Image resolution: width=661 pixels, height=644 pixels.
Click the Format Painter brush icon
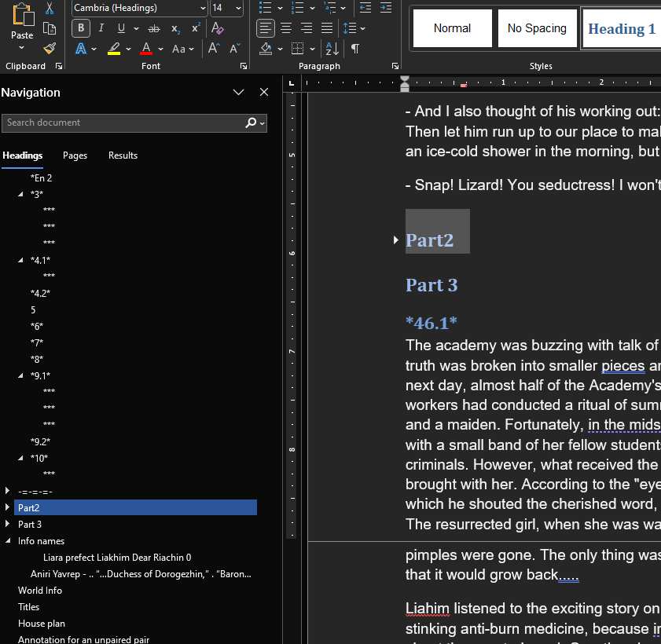click(x=50, y=49)
